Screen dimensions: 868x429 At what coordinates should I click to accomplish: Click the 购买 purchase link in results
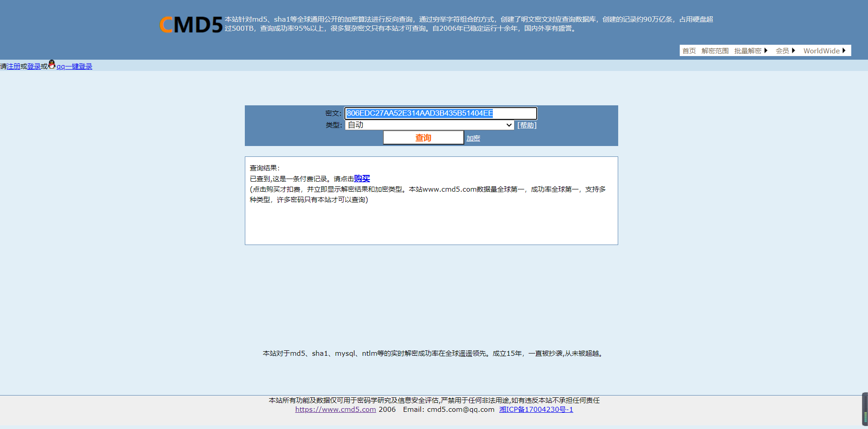point(362,179)
